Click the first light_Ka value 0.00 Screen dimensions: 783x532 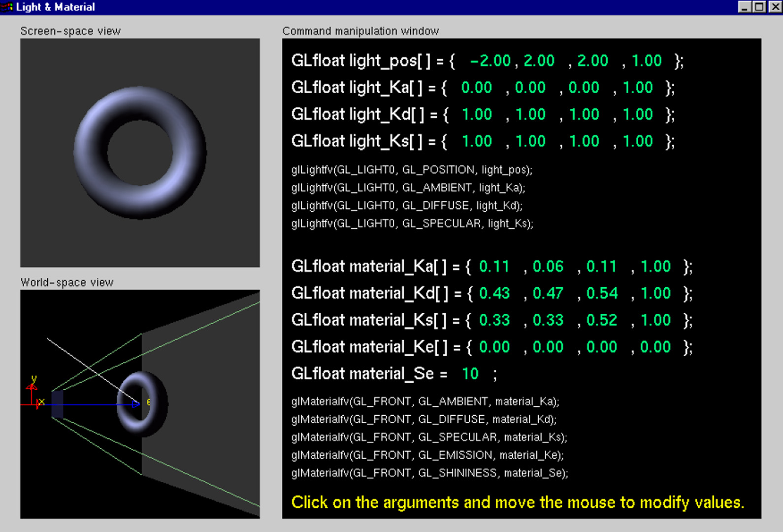pyautogui.click(x=476, y=88)
